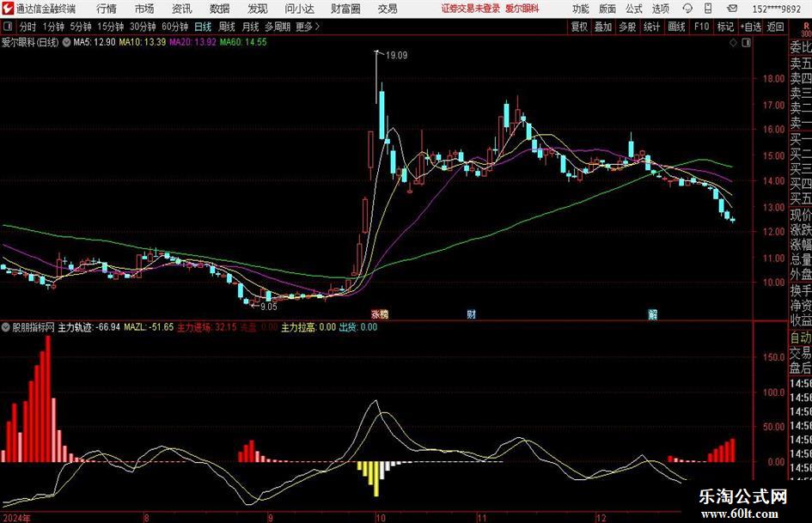Toggle the right side panel icon
The width and height of the screenshot is (812, 523).
[x=746, y=43]
